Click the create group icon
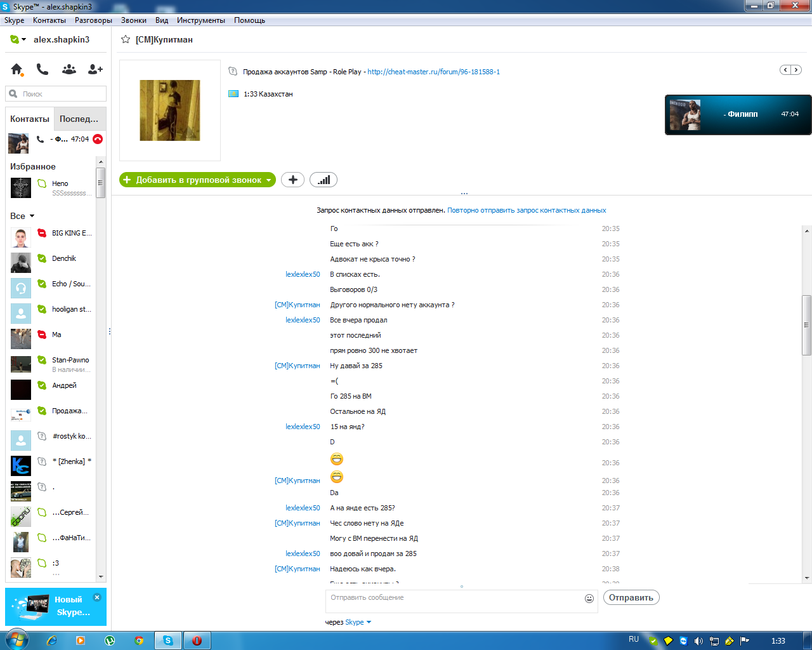Screen dimensions: 812x650 tap(69, 69)
